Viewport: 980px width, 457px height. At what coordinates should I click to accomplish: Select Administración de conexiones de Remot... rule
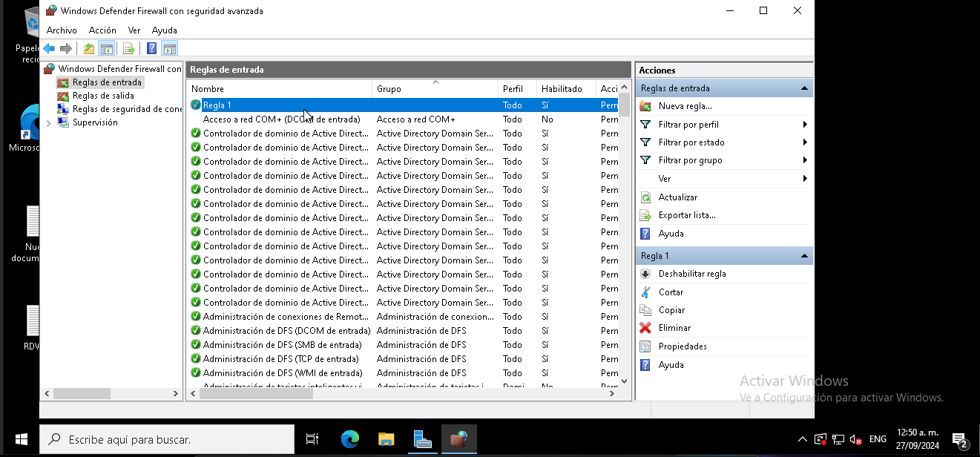pos(402,317)
